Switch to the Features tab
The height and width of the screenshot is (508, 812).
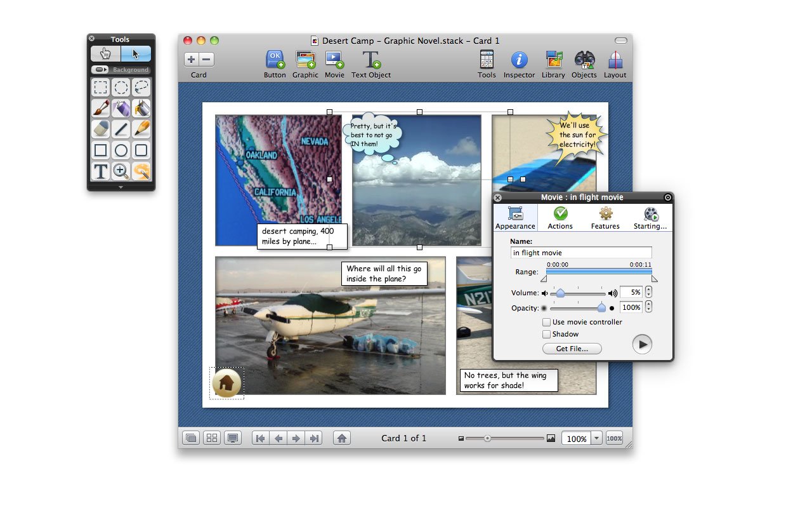pos(605,218)
